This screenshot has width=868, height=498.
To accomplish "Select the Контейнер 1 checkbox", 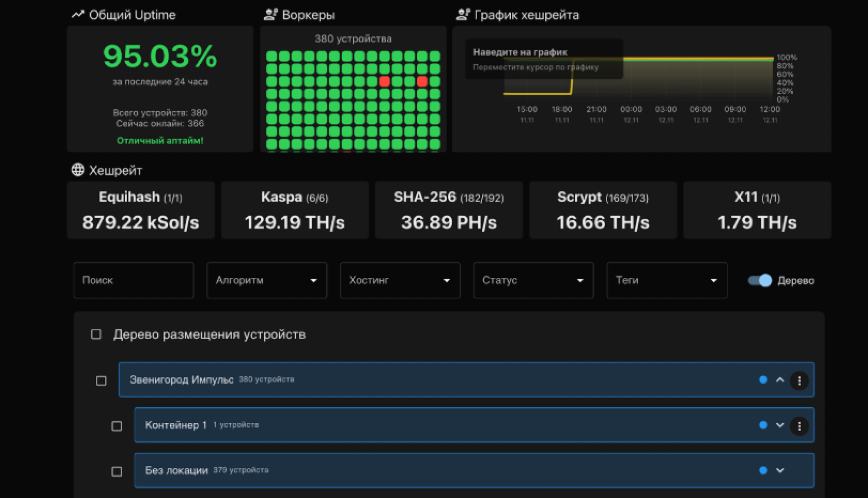I will point(117,426).
